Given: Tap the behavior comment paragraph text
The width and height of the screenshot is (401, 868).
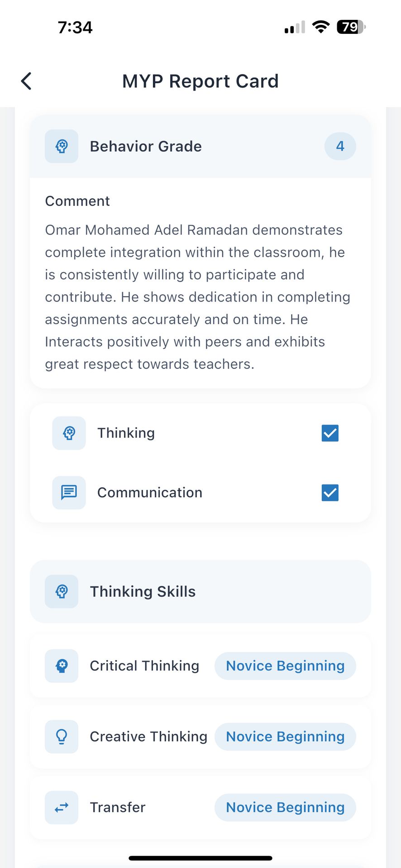Looking at the screenshot, I should [197, 297].
